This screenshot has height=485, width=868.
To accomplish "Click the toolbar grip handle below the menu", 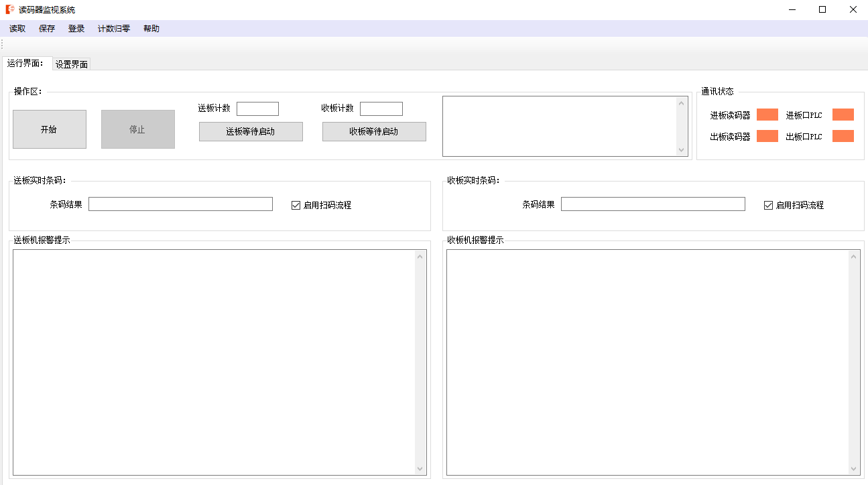I will tap(3, 44).
